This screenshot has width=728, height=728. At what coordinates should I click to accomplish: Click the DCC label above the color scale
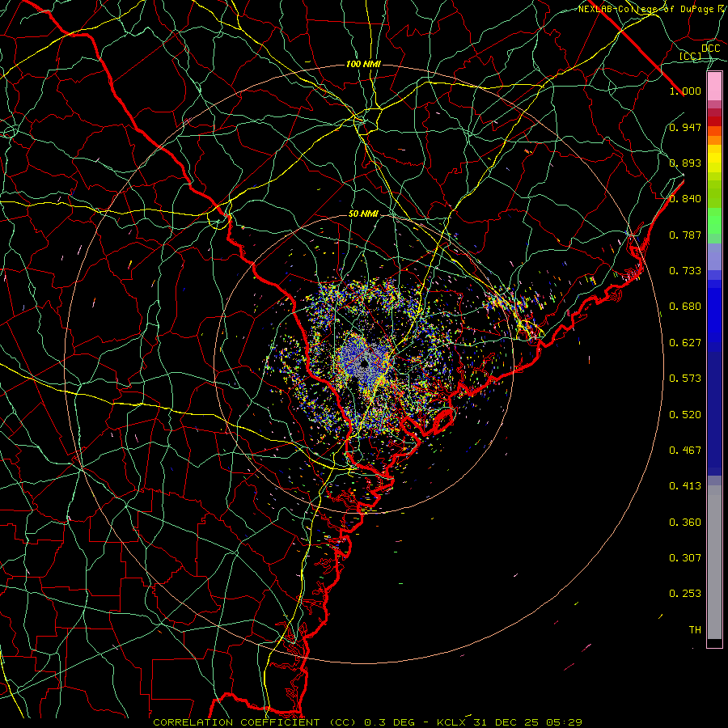pyautogui.click(x=710, y=49)
